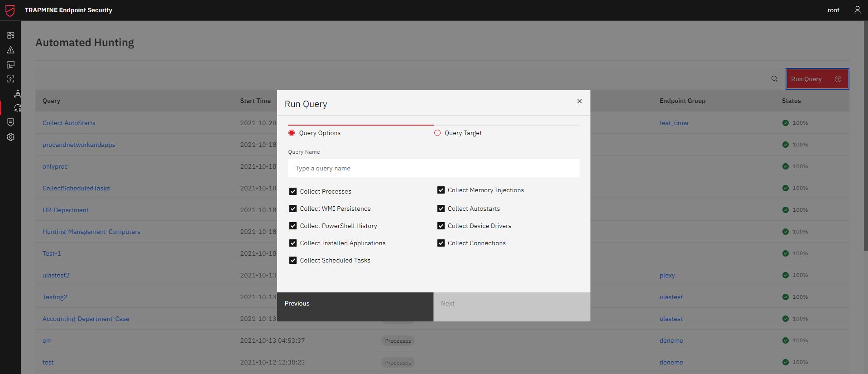Click status check icon for ulastest2 row
Viewport: 868px width, 374px height.
click(785, 275)
